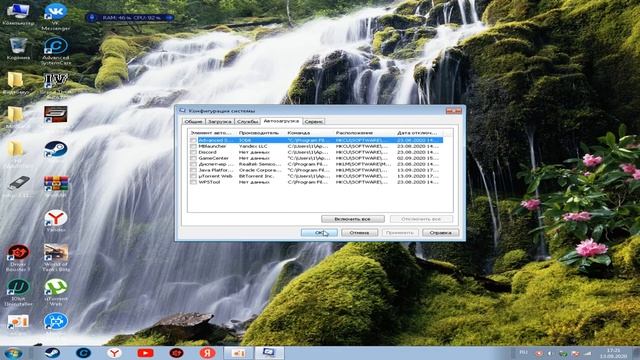Toggle the Java Platform startup checkbox
The width and height of the screenshot is (640, 360).
(x=193, y=170)
